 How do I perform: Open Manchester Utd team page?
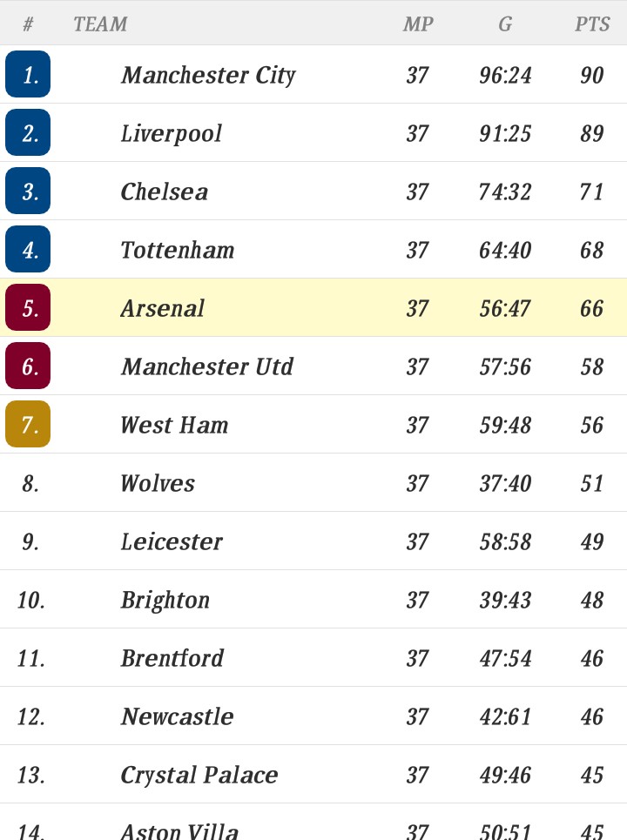coord(207,367)
